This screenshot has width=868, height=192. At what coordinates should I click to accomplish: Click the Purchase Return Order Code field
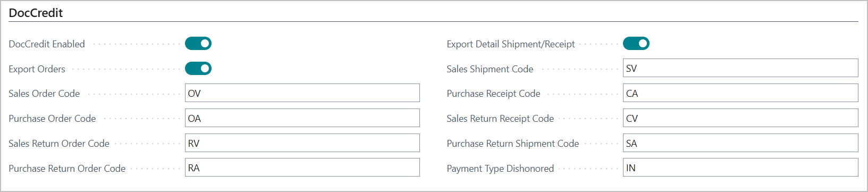(302, 168)
